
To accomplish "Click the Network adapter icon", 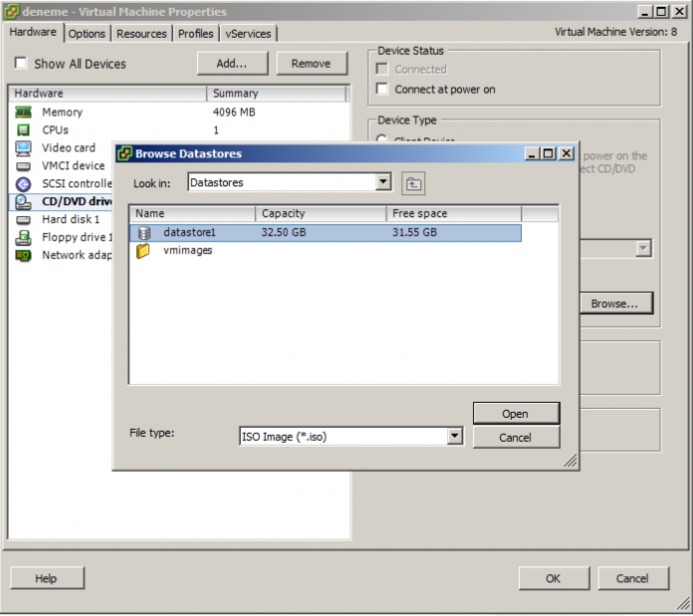I will (24, 256).
